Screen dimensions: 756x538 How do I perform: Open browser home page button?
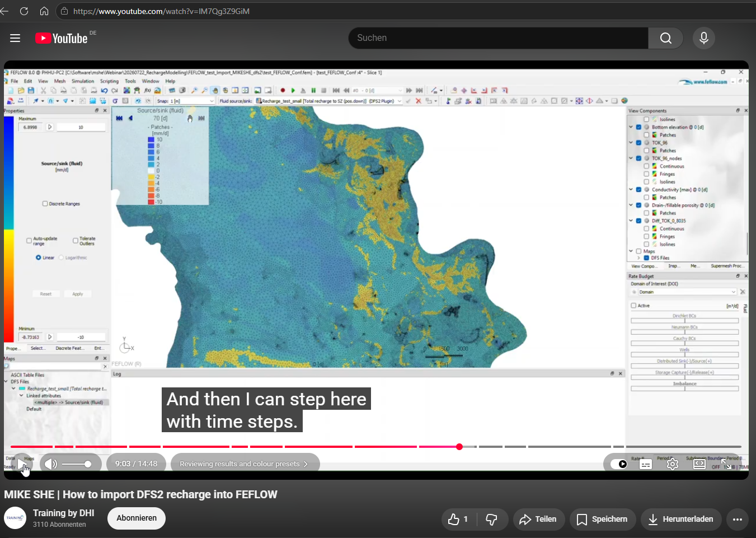click(44, 11)
